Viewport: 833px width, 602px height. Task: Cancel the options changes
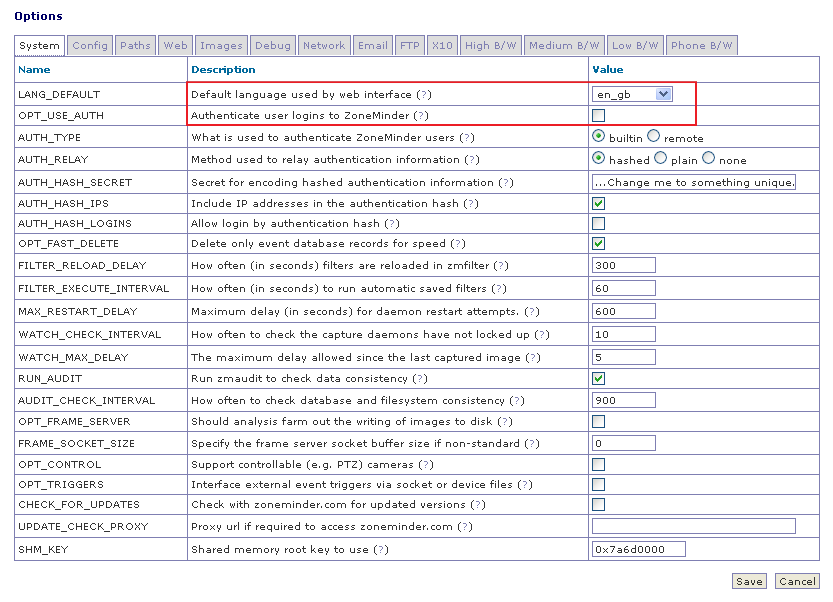797,581
